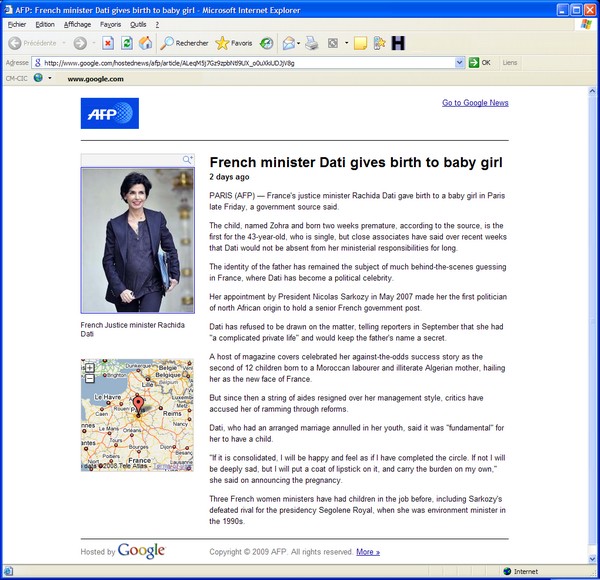Click the 'French Justice minister Rachida' caption

132,325
